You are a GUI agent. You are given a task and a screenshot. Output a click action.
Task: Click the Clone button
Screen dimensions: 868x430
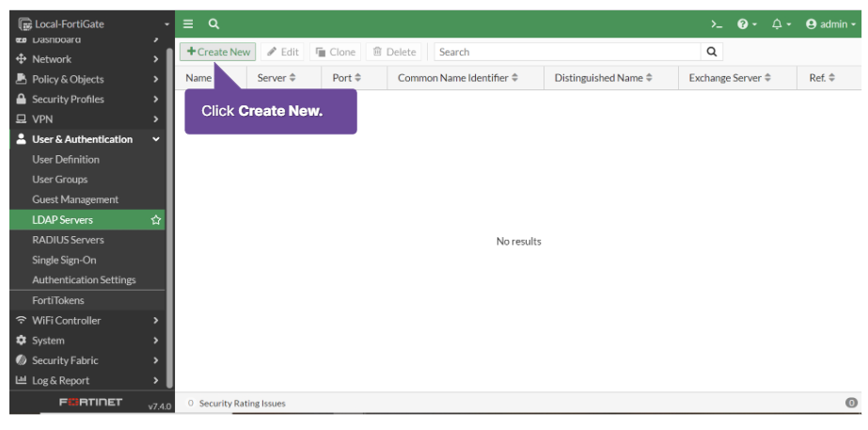[x=336, y=52]
